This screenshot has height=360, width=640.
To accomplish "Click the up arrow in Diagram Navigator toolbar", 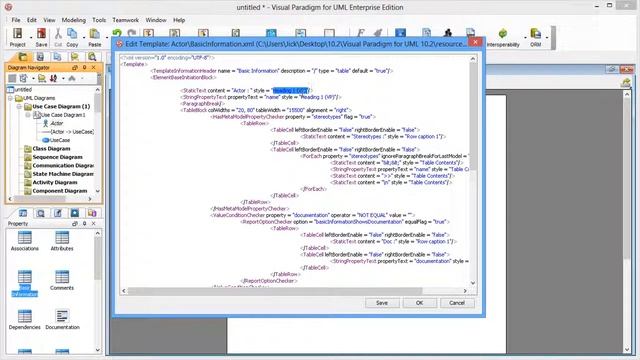I will (x=72, y=78).
